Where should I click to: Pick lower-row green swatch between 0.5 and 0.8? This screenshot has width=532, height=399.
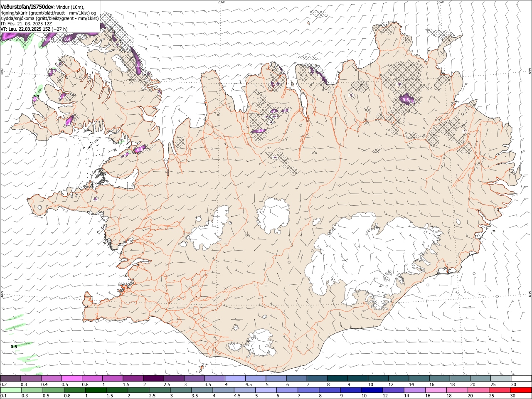[53, 390]
